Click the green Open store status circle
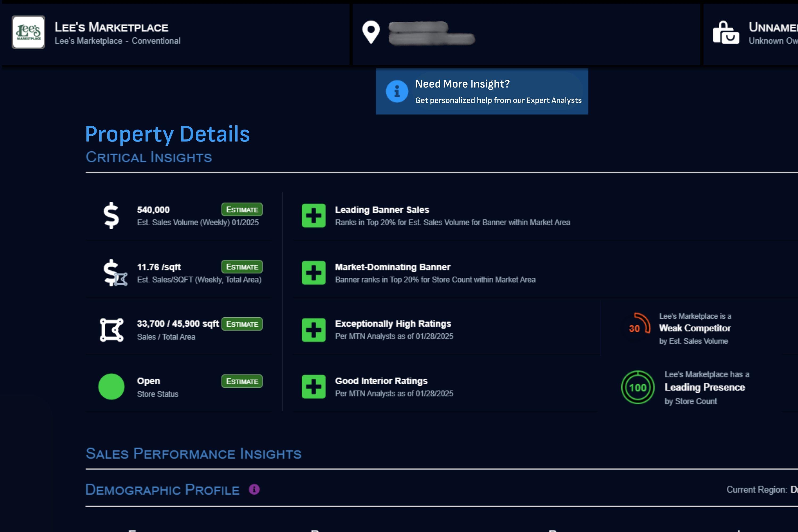Screen dimensions: 798x532 (111, 387)
